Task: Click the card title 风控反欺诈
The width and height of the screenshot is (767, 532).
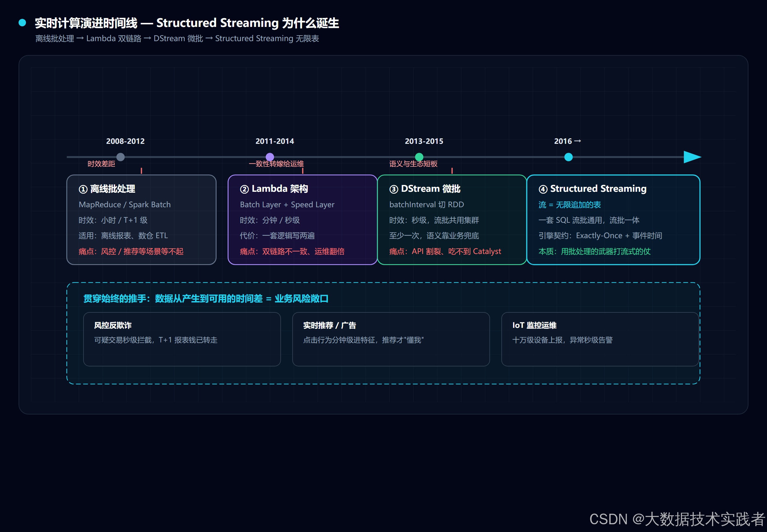Action: pos(113,325)
